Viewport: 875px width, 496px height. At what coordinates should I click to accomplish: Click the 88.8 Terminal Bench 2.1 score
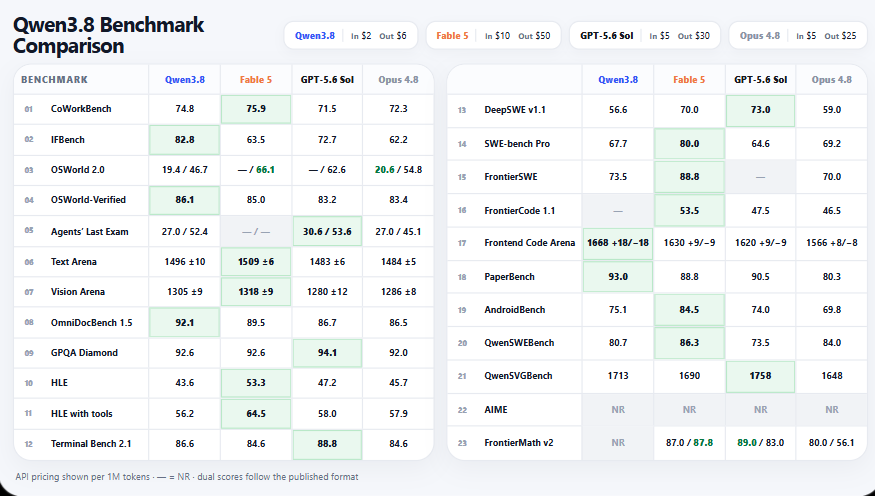(327, 444)
